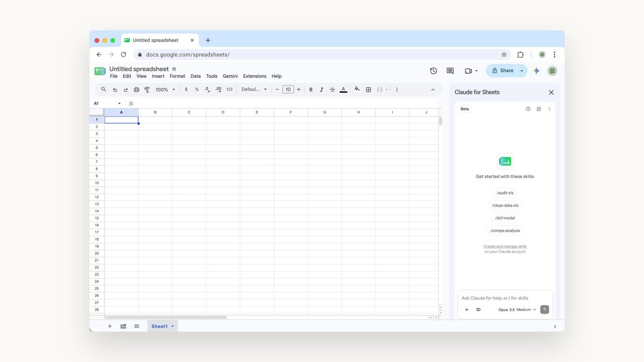
Task: Toggle italic formatting
Action: pyautogui.click(x=322, y=90)
